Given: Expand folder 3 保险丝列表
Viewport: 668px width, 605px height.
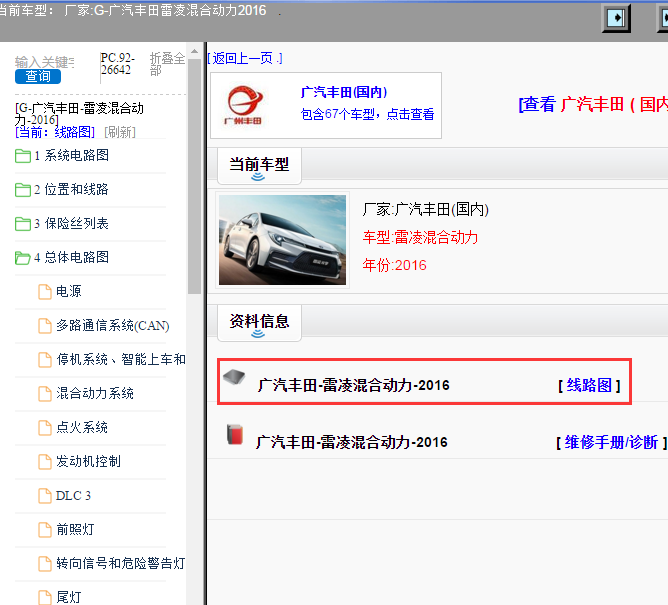Looking at the screenshot, I should [x=71, y=224].
